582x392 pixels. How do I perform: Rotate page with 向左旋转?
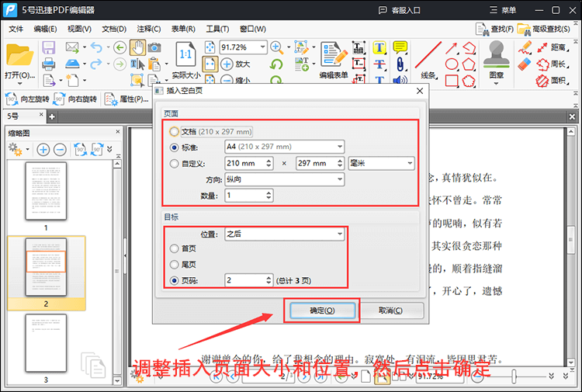click(27, 99)
